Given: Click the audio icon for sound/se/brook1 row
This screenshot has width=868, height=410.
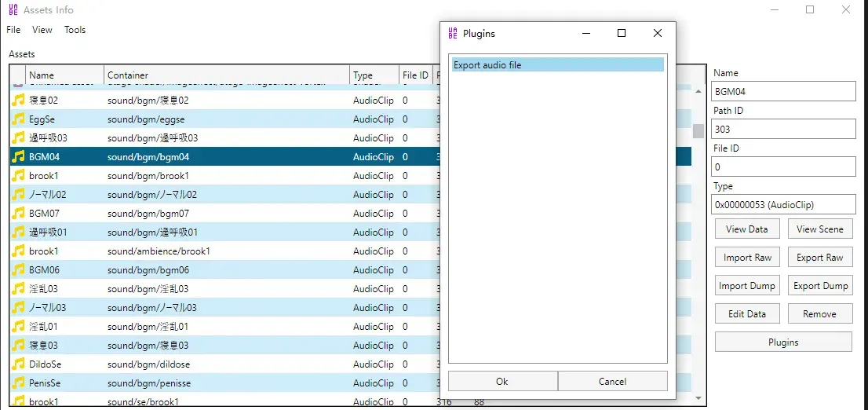Looking at the screenshot, I should [x=19, y=401].
